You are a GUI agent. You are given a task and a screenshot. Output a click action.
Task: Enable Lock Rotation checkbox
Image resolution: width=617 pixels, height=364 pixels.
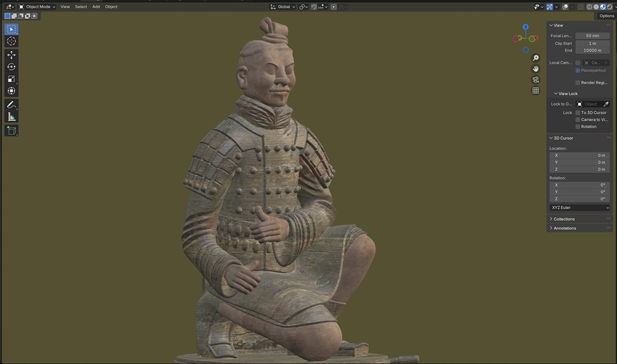tap(578, 127)
